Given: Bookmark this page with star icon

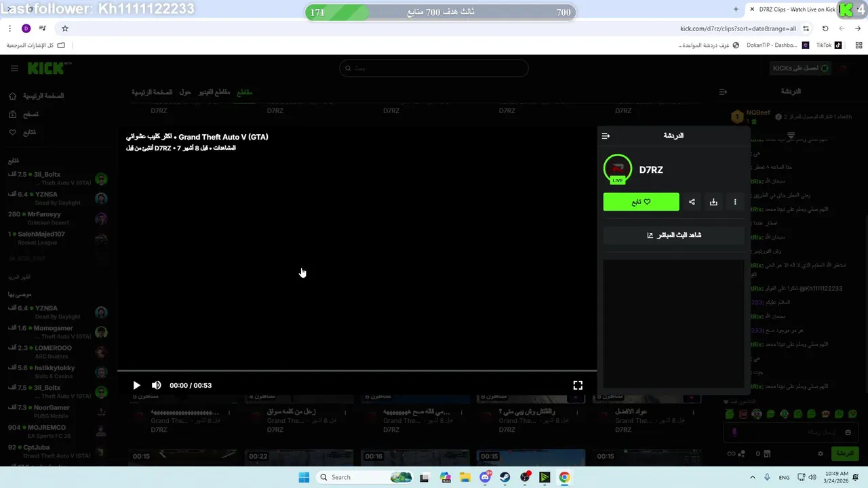Looking at the screenshot, I should tap(65, 28).
